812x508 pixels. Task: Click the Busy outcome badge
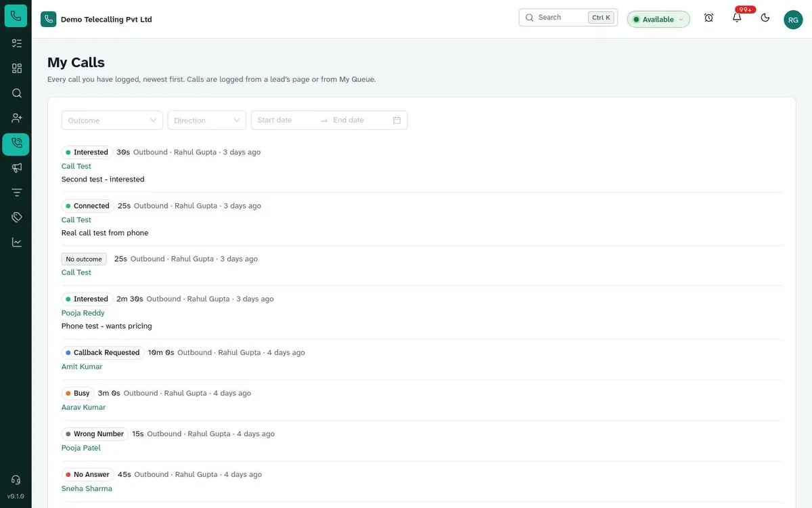(78, 394)
